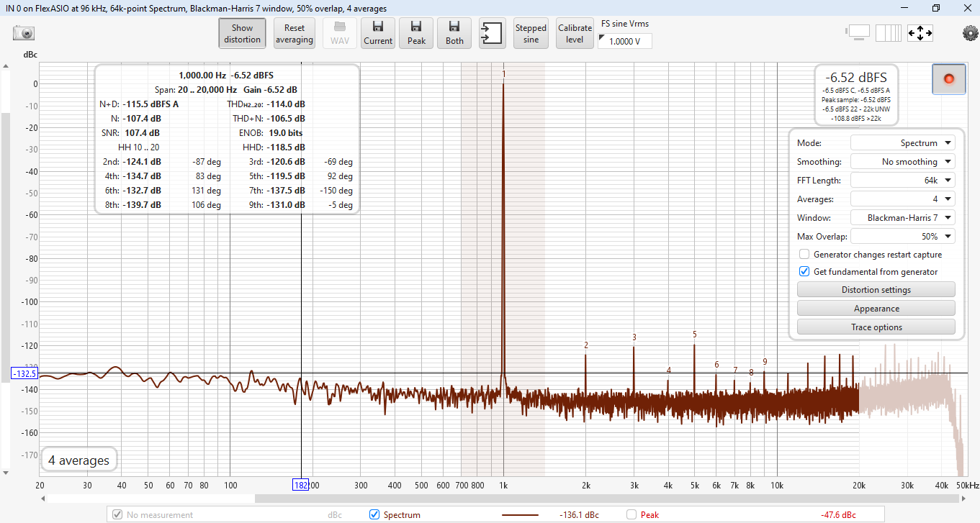Stop recording with red record button
980x523 pixels.
click(x=948, y=78)
